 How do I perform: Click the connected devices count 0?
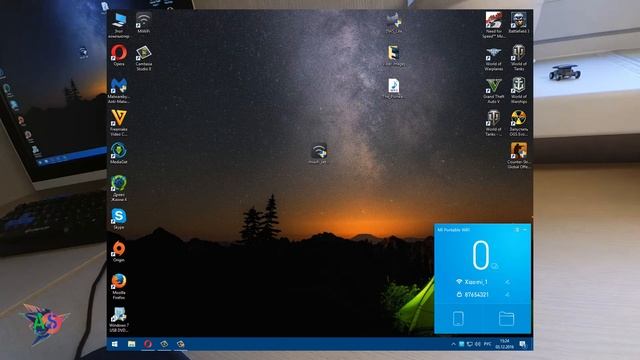(x=480, y=255)
